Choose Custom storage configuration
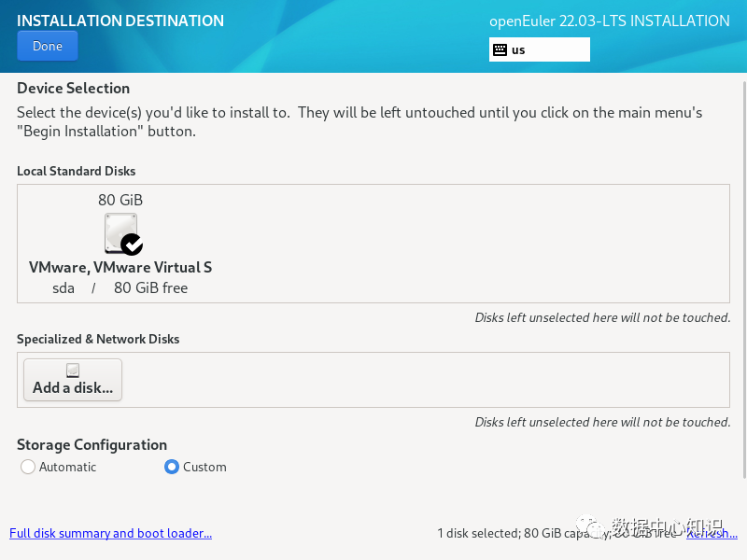Image resolution: width=747 pixels, height=560 pixels. (x=195, y=467)
